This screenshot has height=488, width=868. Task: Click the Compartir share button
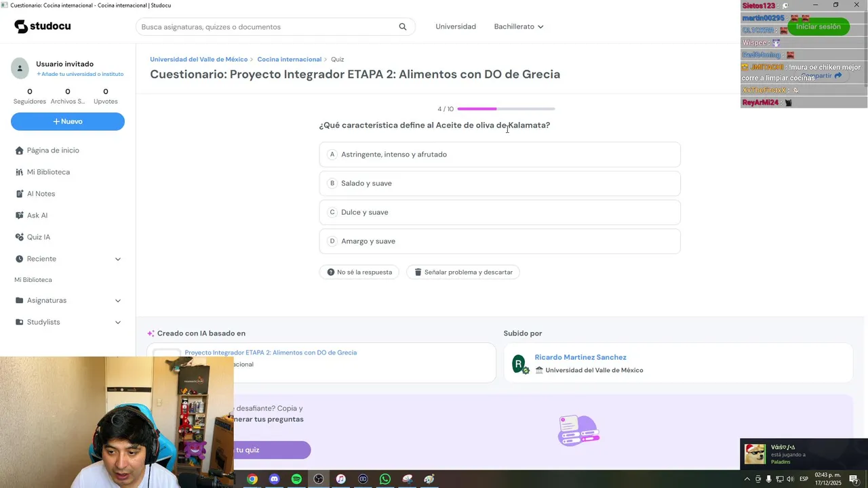(x=821, y=76)
